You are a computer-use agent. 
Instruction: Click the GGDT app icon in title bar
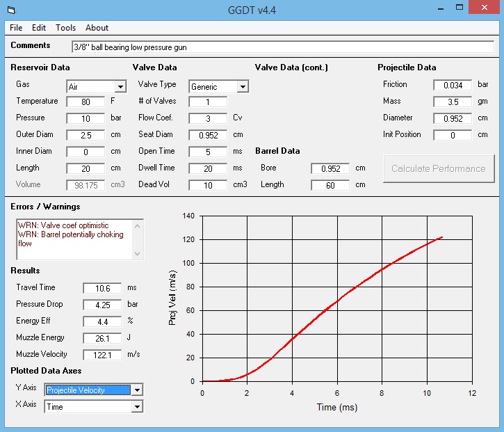(10, 10)
